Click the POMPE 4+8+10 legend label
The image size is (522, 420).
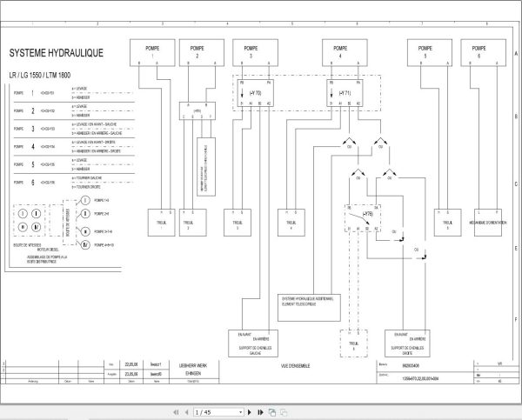pyautogui.click(x=104, y=245)
